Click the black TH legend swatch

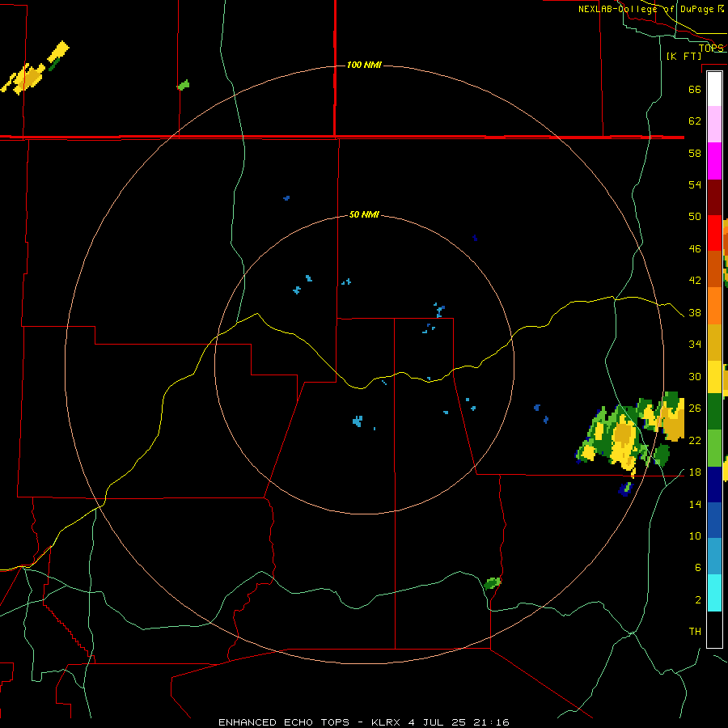pyautogui.click(x=714, y=629)
